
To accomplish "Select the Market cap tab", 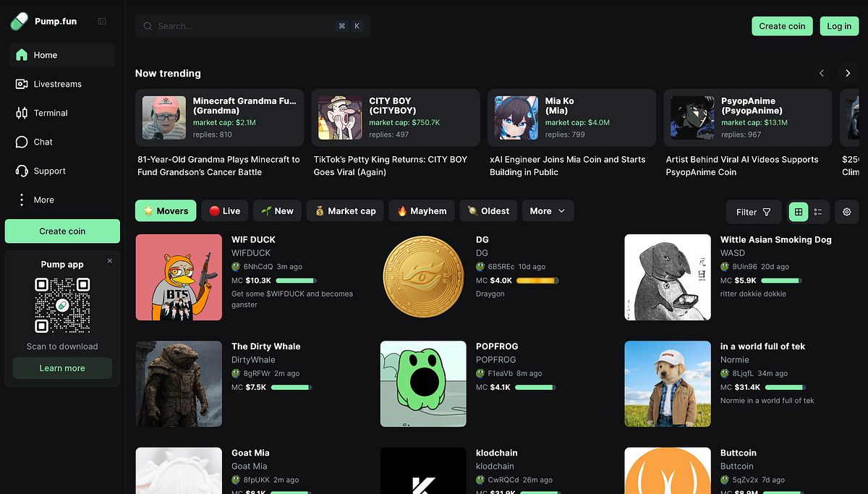I will pos(345,211).
